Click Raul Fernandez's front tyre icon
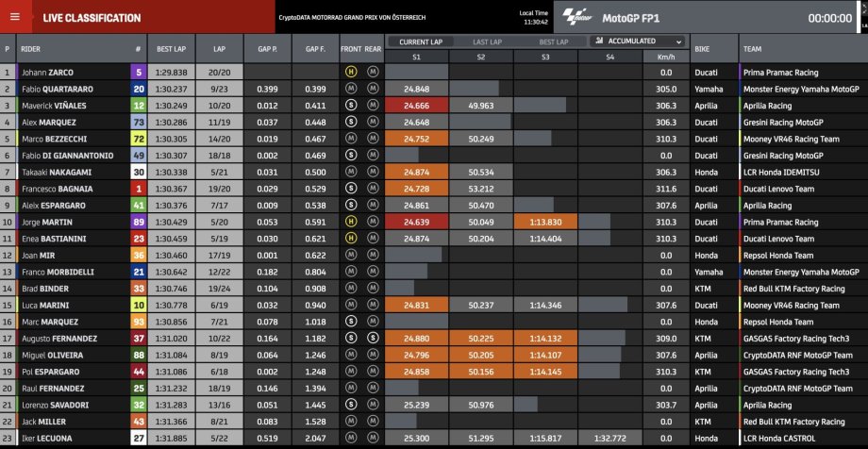 coord(350,388)
